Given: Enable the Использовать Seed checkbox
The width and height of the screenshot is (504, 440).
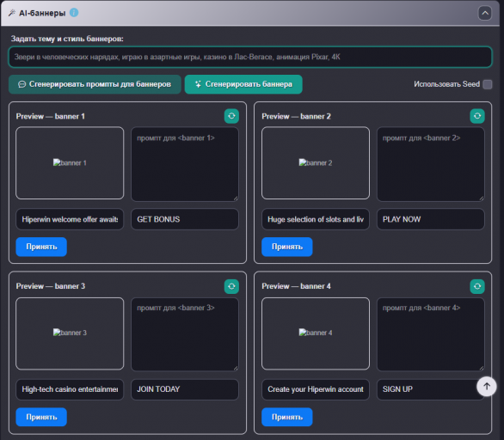Looking at the screenshot, I should (x=488, y=84).
